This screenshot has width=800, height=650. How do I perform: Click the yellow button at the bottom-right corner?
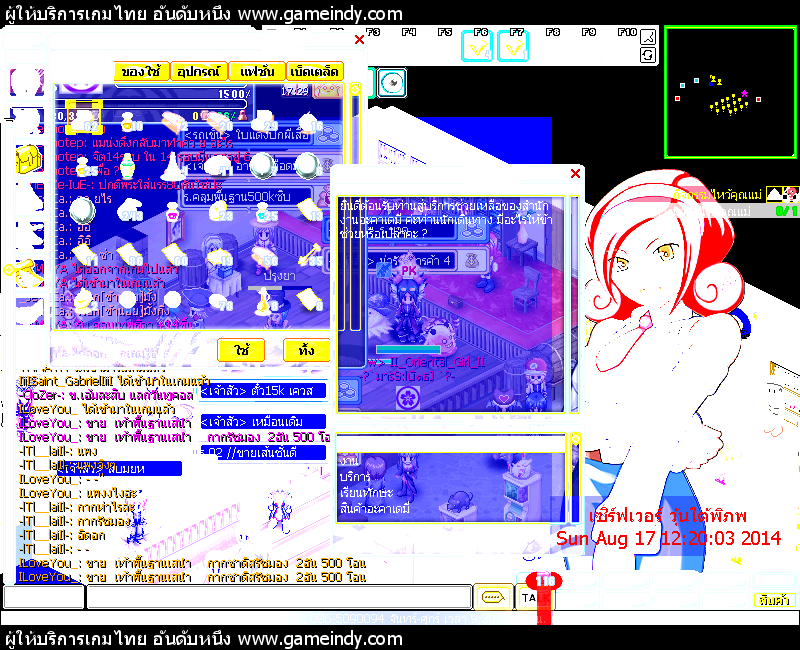[774, 600]
